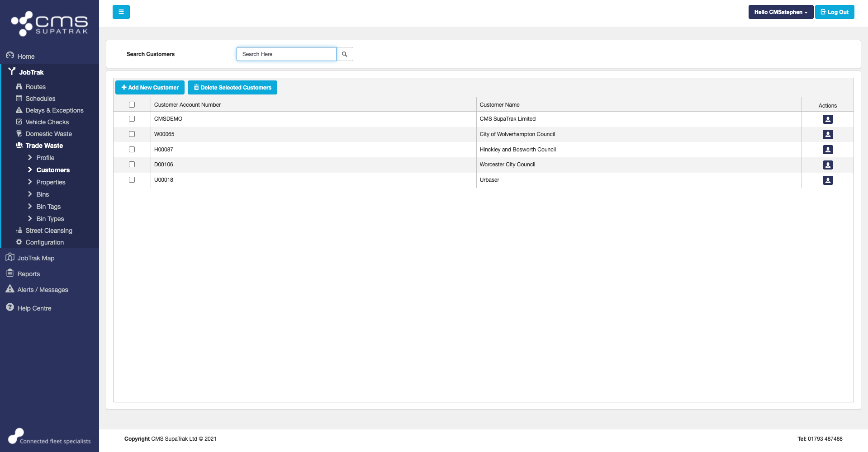Click the Urbaser customer name cell
Viewport: 868px width, 452px height.
coord(639,180)
